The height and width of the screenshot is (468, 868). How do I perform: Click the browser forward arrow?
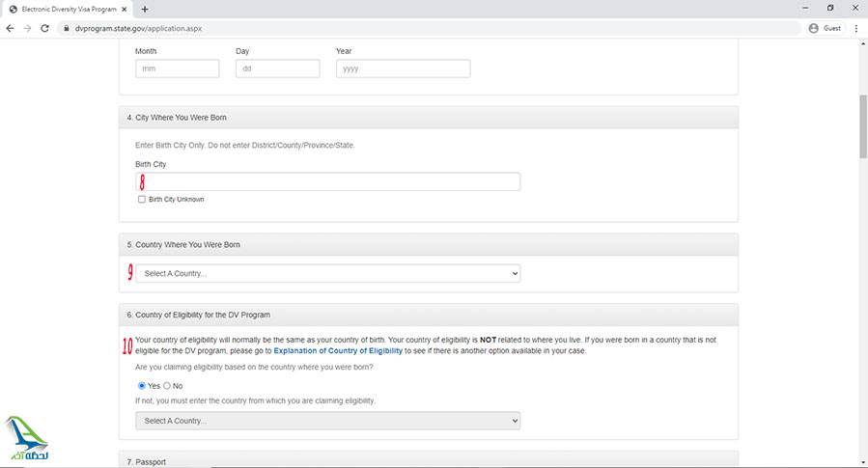(28, 29)
